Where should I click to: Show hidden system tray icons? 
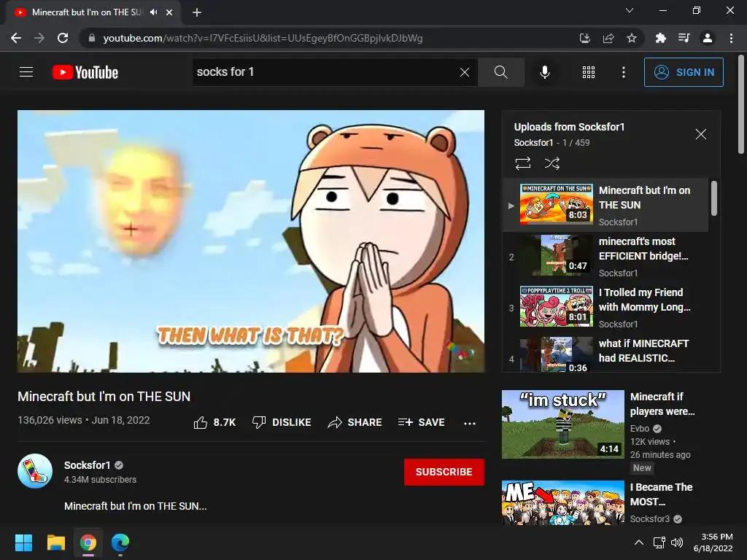pos(639,542)
